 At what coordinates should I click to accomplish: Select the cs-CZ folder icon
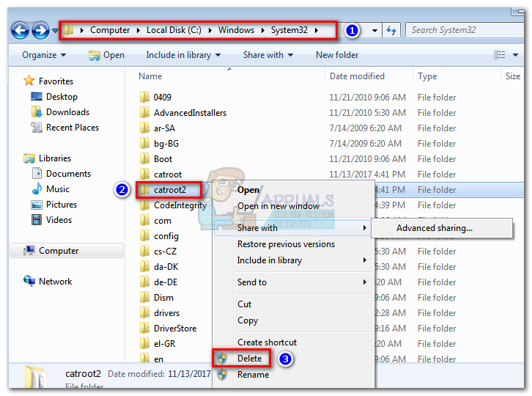[144, 251]
